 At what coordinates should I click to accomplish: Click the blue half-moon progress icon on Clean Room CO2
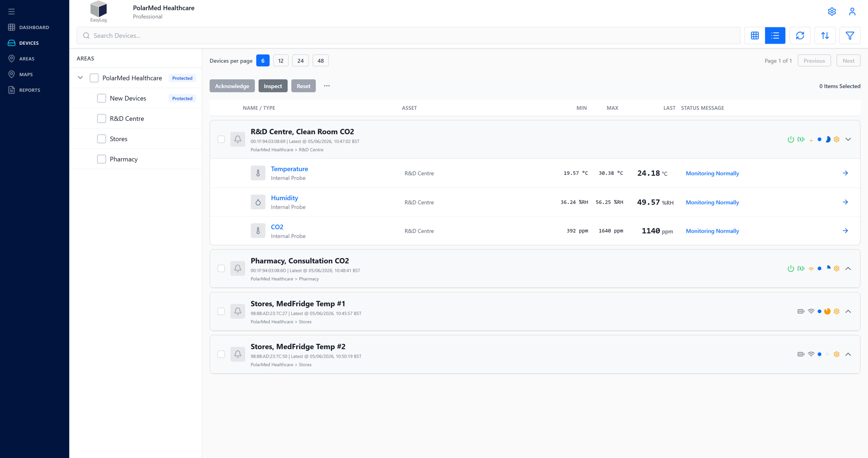pos(828,139)
